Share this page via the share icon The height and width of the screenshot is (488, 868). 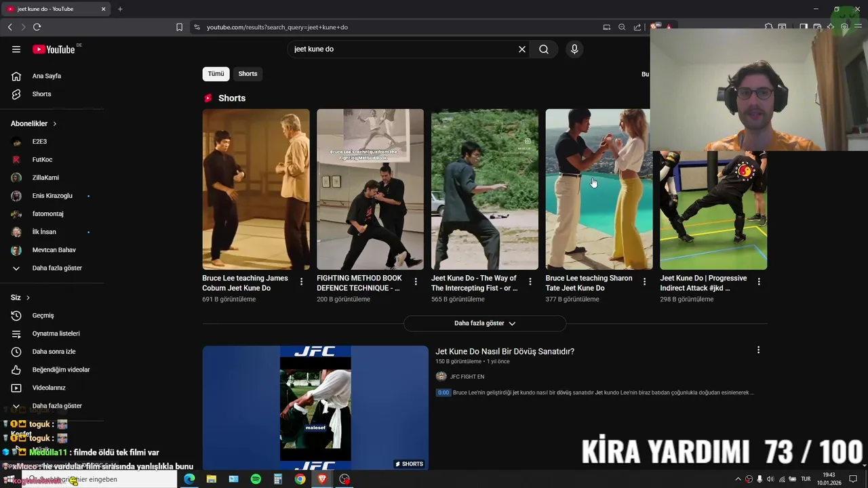637,27
